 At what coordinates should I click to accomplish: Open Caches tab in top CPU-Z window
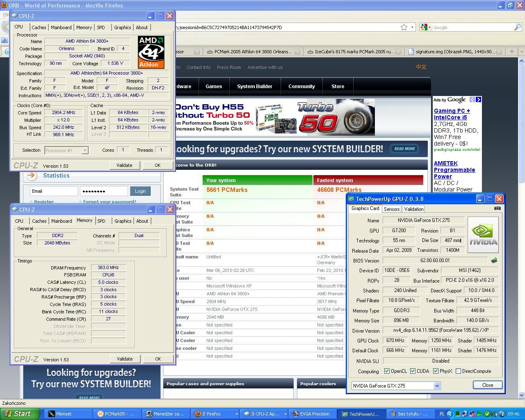[39, 27]
